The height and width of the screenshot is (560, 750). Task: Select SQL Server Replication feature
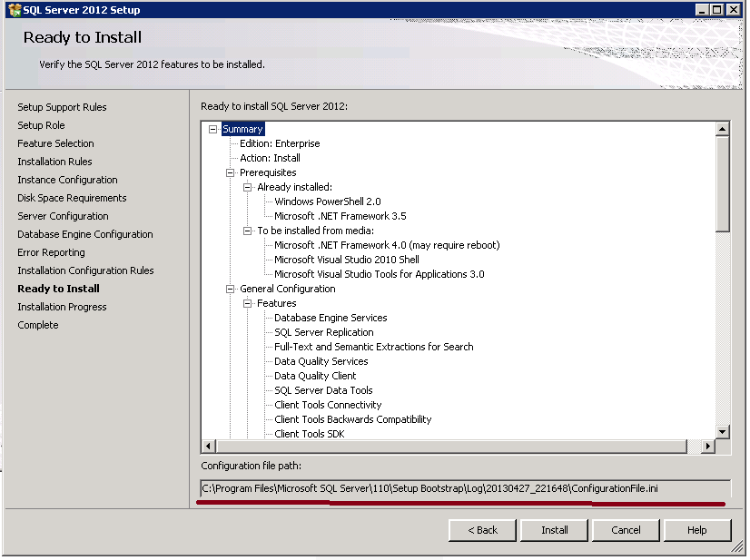pyautogui.click(x=324, y=332)
